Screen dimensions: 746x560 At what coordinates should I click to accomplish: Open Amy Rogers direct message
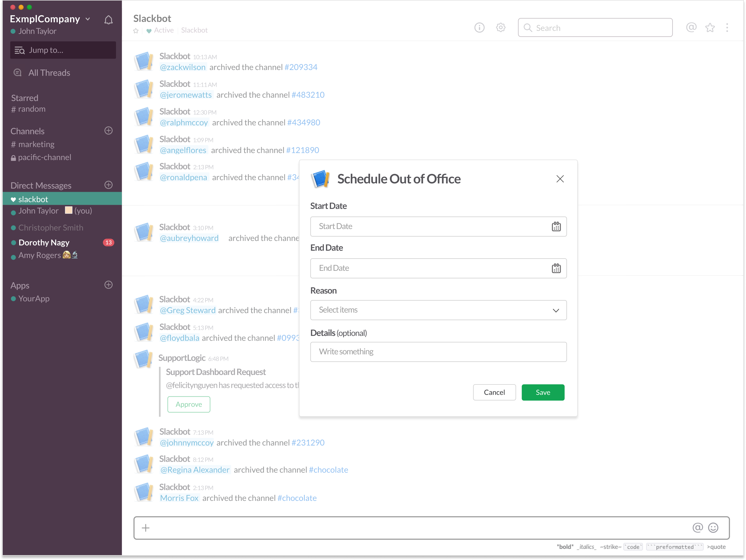[44, 255]
